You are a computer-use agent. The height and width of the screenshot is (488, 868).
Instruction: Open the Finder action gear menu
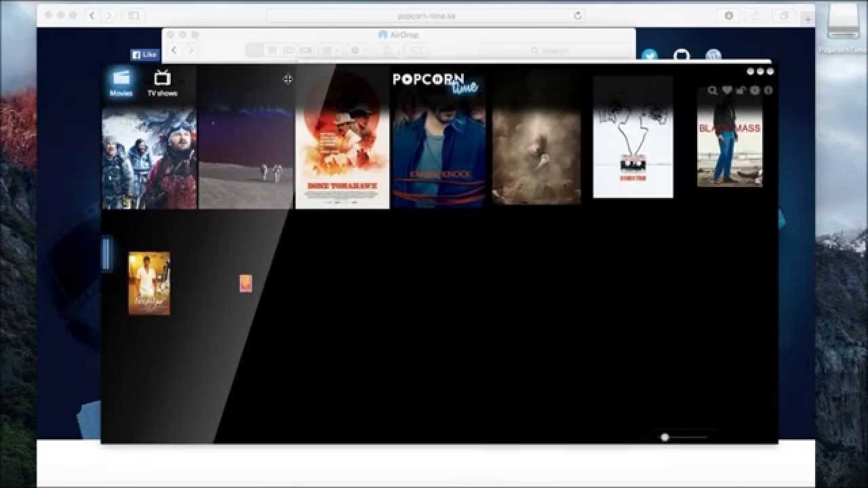click(x=357, y=50)
